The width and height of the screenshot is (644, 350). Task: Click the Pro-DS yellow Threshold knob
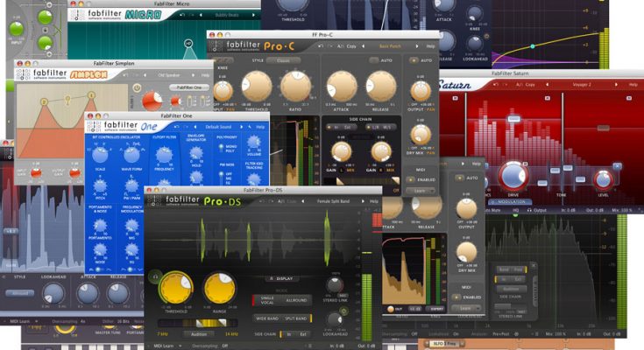coord(176,288)
